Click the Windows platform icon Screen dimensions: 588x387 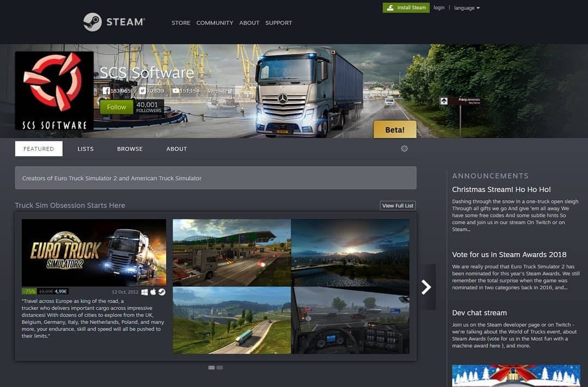[x=144, y=292]
